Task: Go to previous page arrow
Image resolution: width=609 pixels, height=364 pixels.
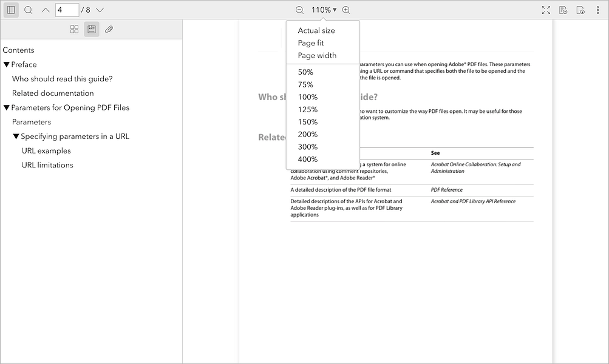Action: pos(46,10)
